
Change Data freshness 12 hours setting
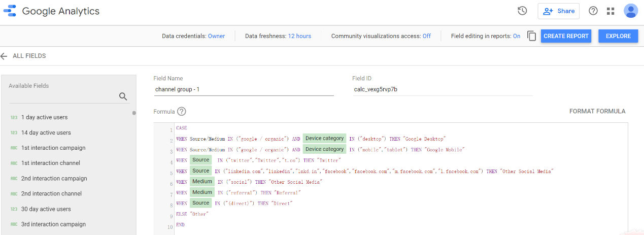pyautogui.click(x=299, y=36)
